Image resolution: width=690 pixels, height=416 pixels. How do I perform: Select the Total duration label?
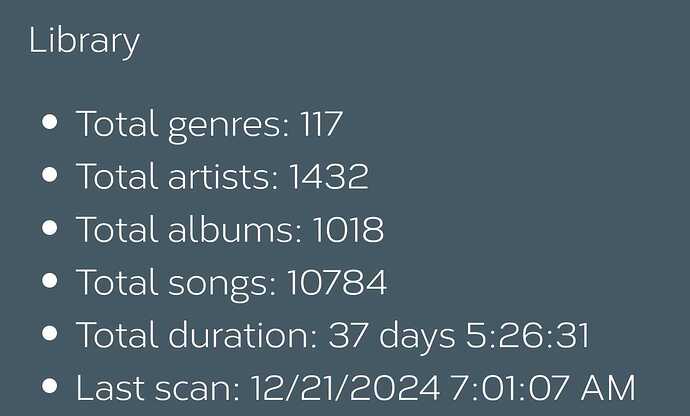tap(197, 335)
